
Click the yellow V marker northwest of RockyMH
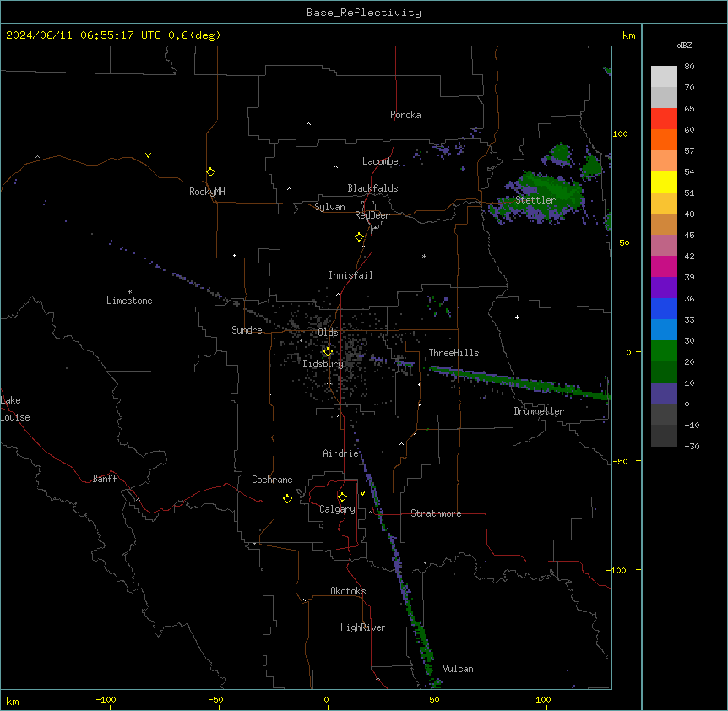(148, 155)
